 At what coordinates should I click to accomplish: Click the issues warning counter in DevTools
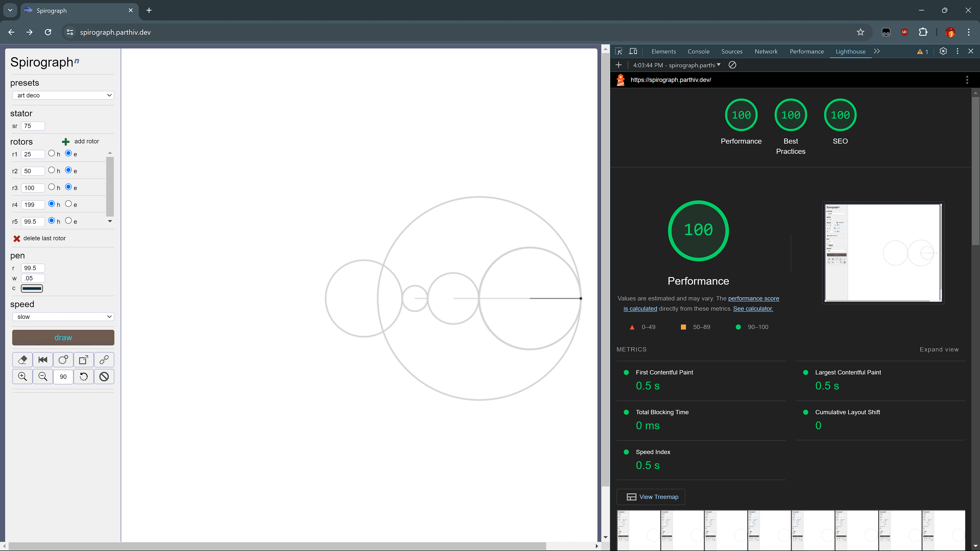(923, 52)
